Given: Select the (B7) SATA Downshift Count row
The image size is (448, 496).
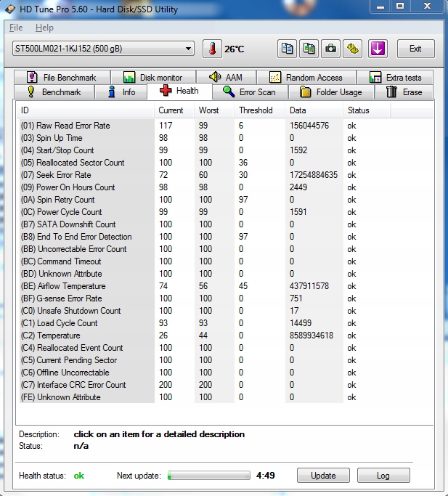Looking at the screenshot, I should (x=205, y=224).
